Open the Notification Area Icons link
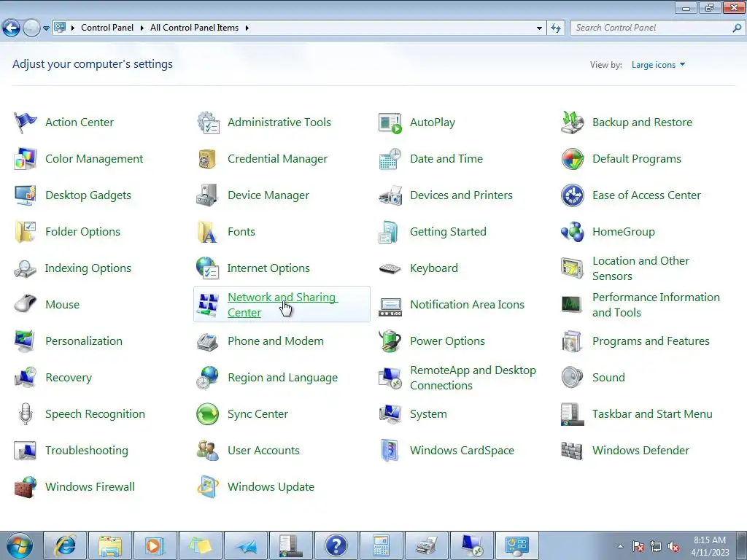The height and width of the screenshot is (560, 747). (467, 305)
